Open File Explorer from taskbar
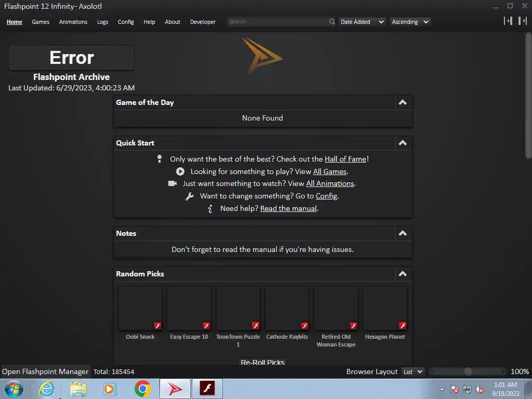Viewport: 532px width, 399px height. [x=78, y=389]
